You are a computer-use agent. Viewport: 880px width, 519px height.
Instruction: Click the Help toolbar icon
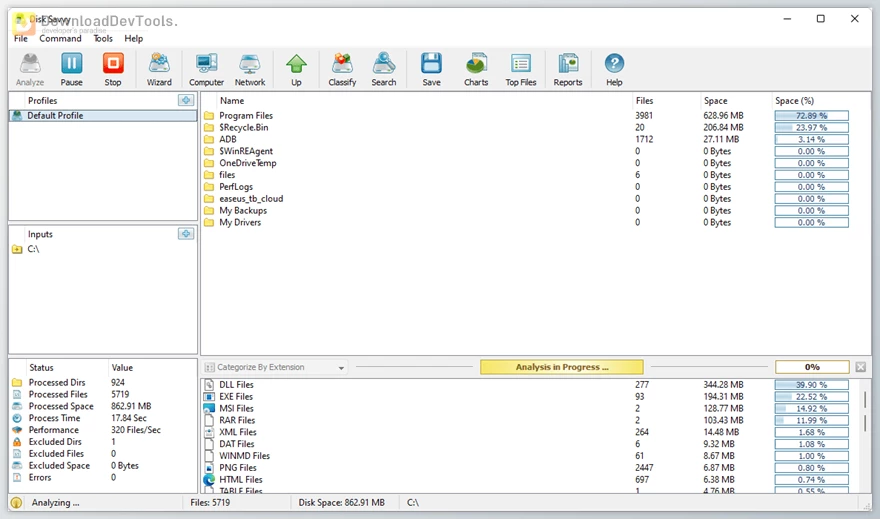[x=614, y=70]
